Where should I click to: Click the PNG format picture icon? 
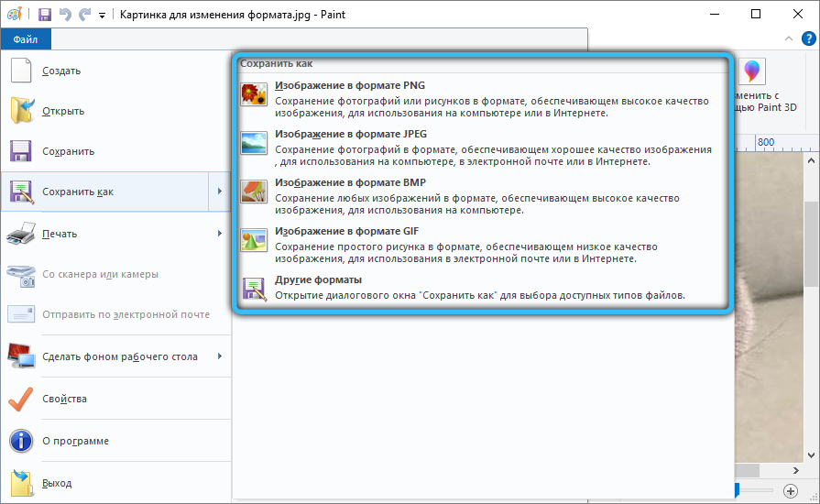coord(253,94)
